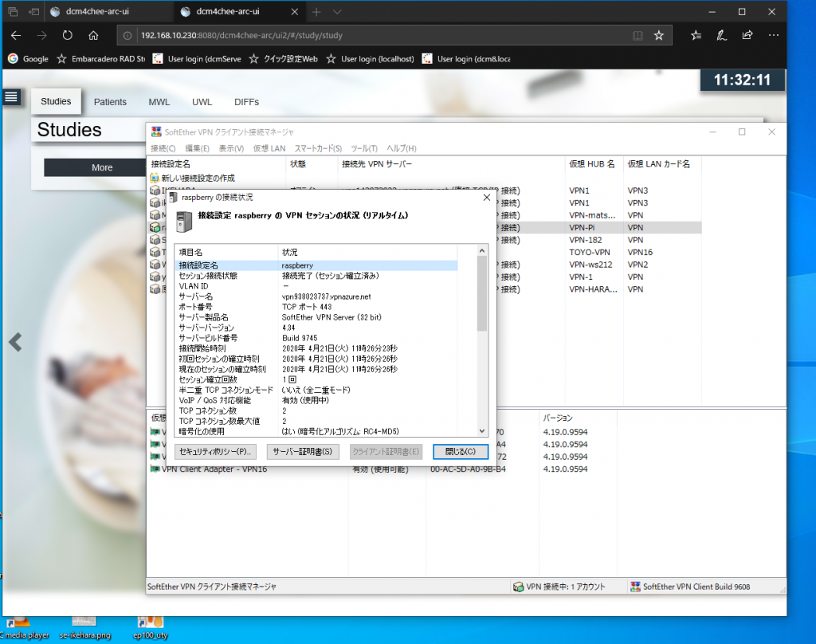
Task: Sort by 仮想 HUB 名 column header
Action: (x=594, y=164)
